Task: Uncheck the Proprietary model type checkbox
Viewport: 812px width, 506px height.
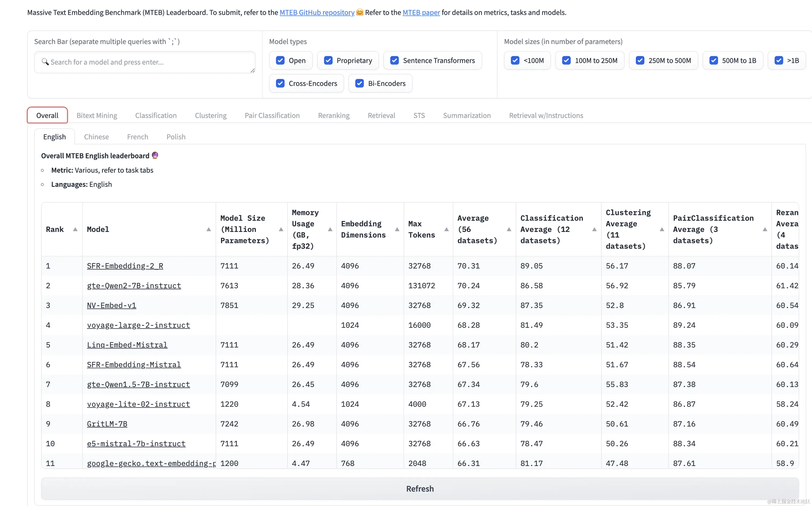Action: [x=328, y=61]
